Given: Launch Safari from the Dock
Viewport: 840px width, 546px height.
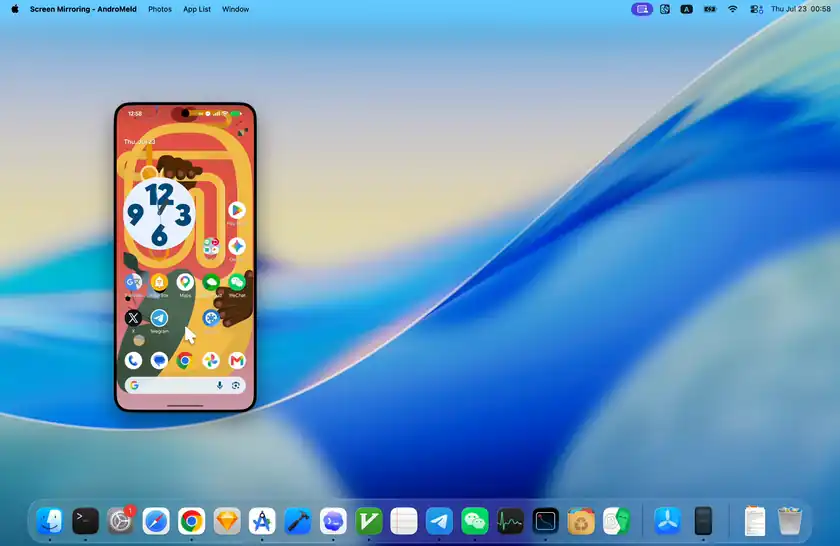Looking at the screenshot, I should 156,521.
